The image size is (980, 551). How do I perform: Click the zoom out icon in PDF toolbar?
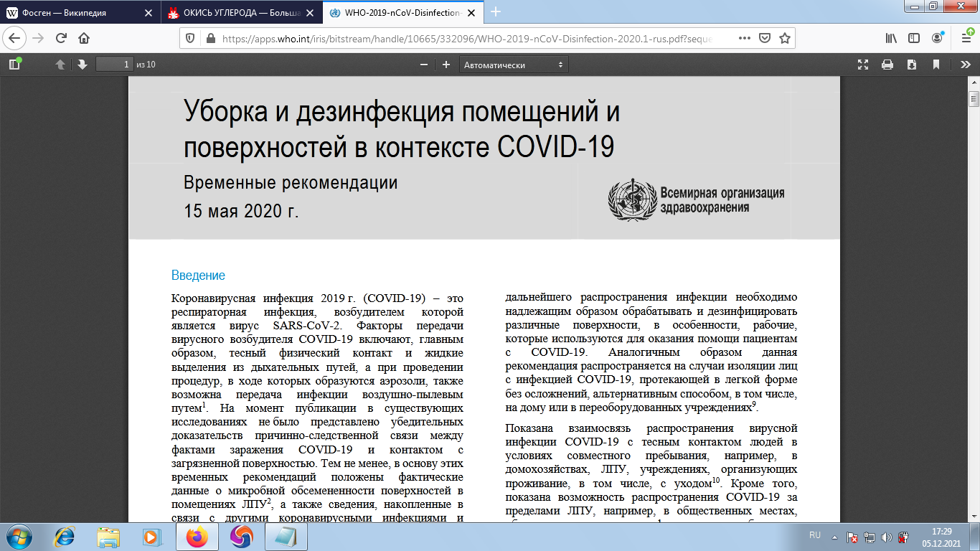pyautogui.click(x=423, y=64)
